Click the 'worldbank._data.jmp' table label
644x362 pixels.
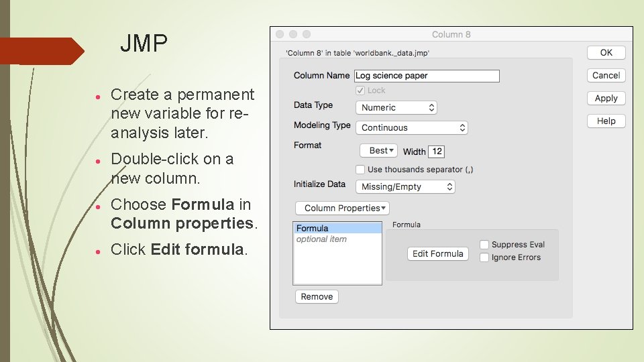358,53
